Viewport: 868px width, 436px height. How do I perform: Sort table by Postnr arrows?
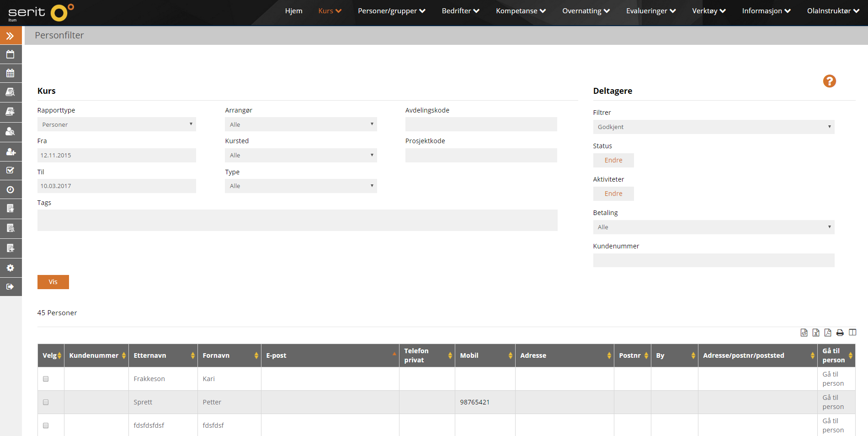point(646,355)
